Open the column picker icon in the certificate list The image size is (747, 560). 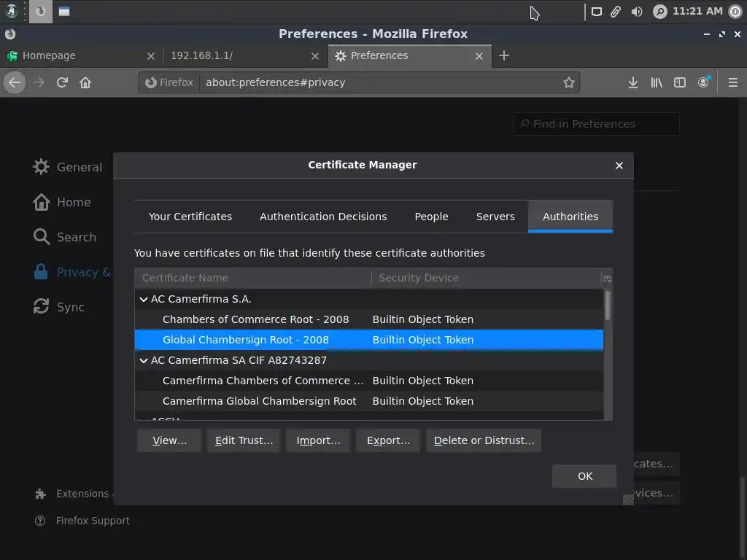607,278
